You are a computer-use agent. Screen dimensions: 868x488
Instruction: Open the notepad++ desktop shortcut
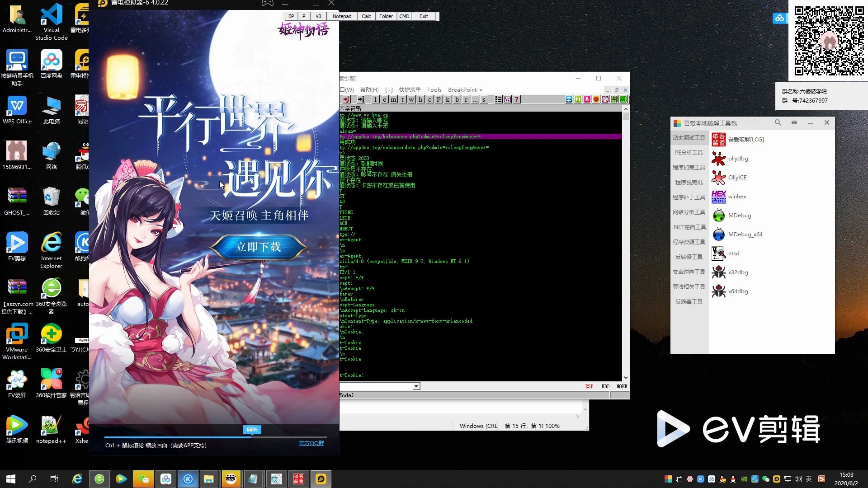click(x=51, y=430)
